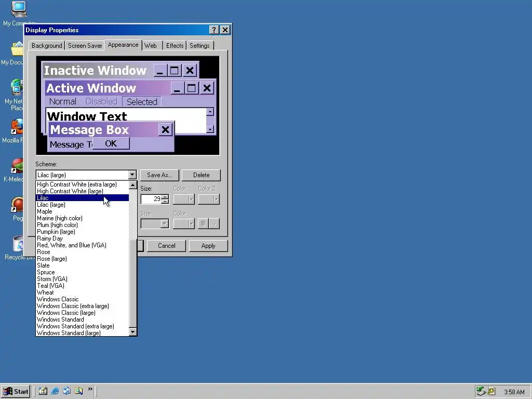Viewport: 532px width, 399px height.
Task: Open the Color 2 dropdown
Action: [x=209, y=199]
